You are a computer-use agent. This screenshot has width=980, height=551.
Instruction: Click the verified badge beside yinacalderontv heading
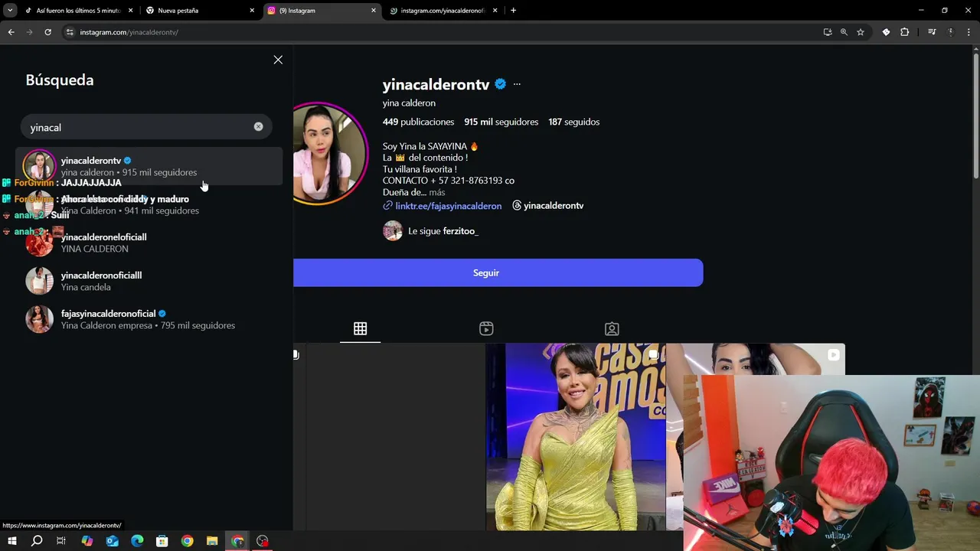(x=500, y=84)
